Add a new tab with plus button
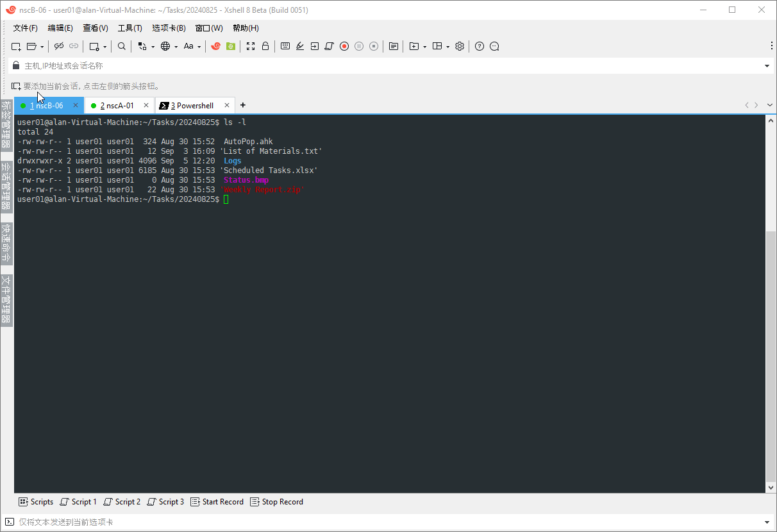This screenshot has height=532, width=777. 242,106
